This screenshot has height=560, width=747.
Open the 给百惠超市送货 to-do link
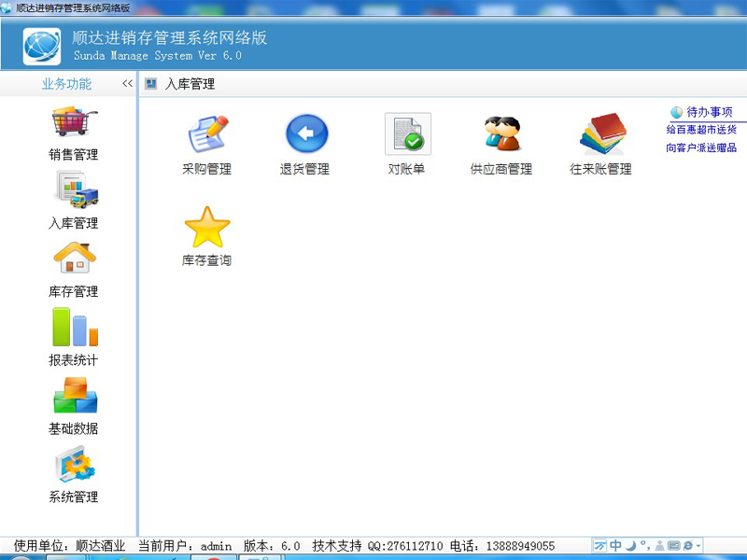pos(701,130)
